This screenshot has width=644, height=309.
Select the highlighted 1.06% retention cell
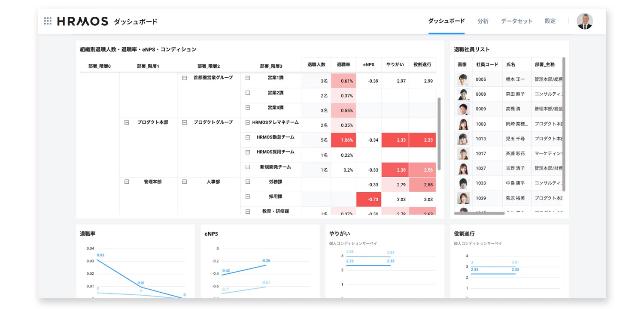[x=343, y=139]
